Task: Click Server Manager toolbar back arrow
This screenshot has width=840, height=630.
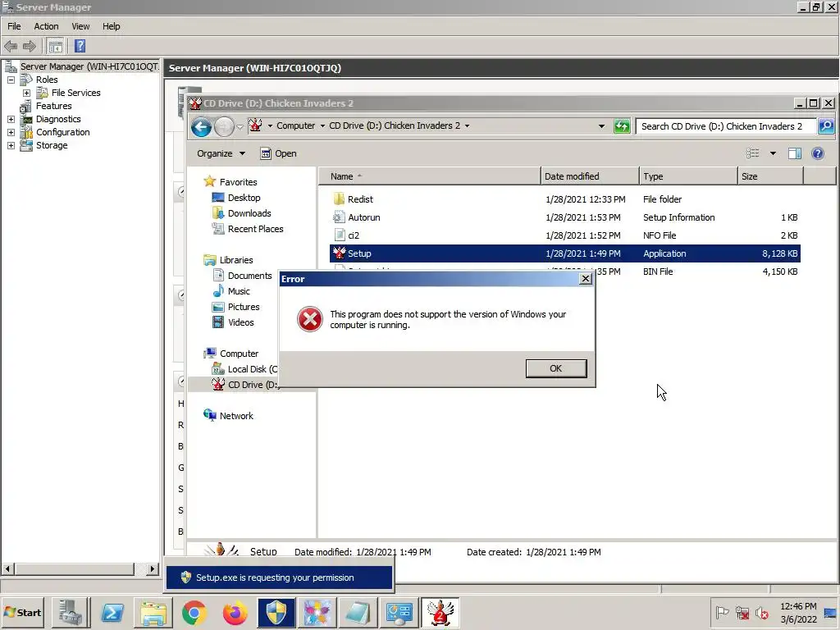Action: [x=11, y=46]
